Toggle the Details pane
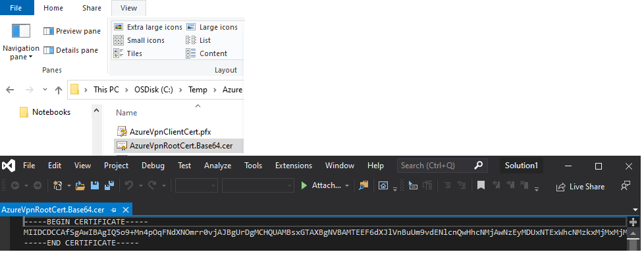The width and height of the screenshot is (644, 254). point(71,50)
